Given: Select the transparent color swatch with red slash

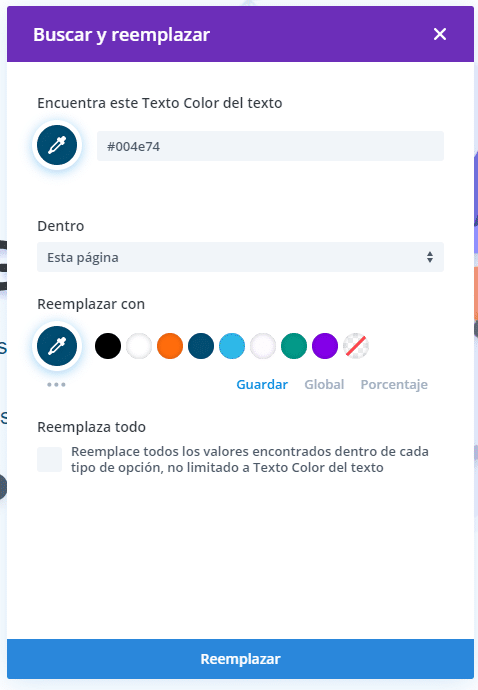Looking at the screenshot, I should (x=356, y=346).
